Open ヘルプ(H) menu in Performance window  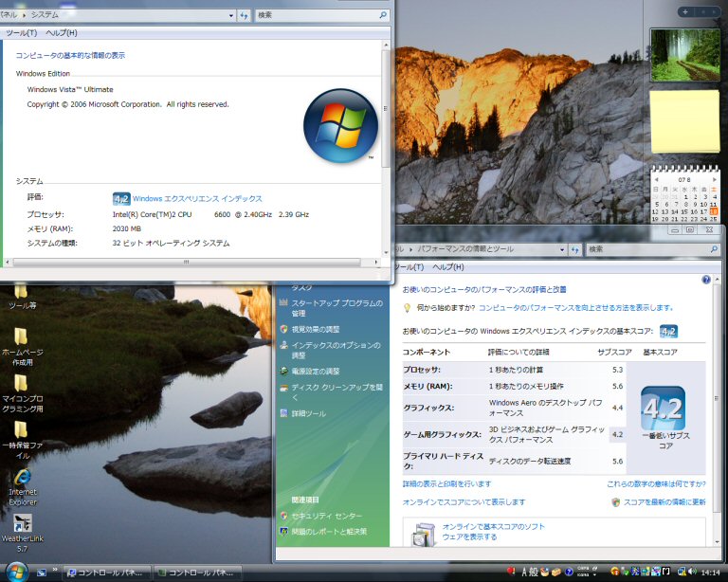448,267
